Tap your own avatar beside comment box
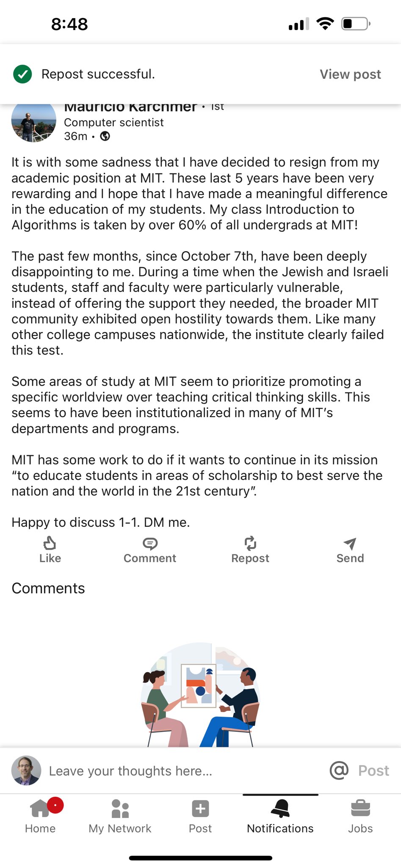 coord(26,770)
